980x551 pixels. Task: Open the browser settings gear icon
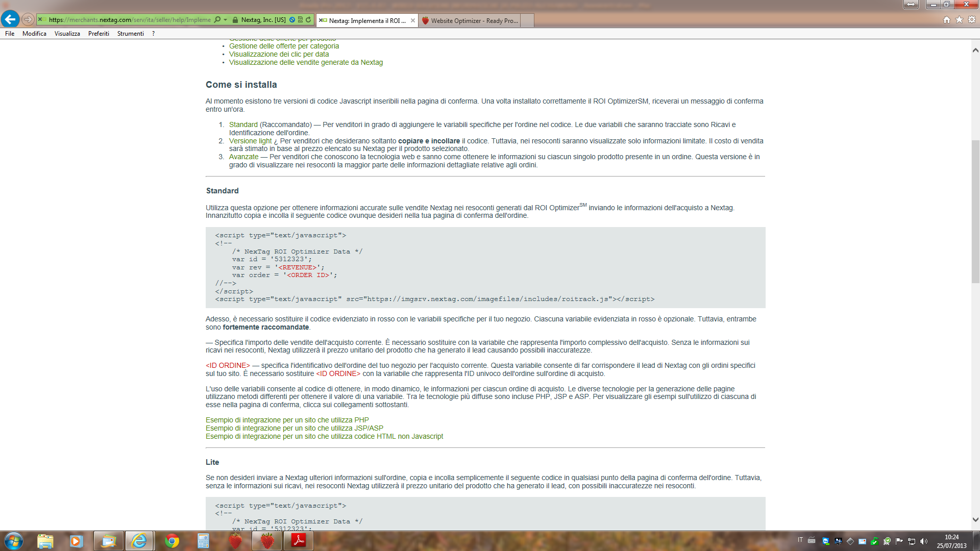click(972, 20)
